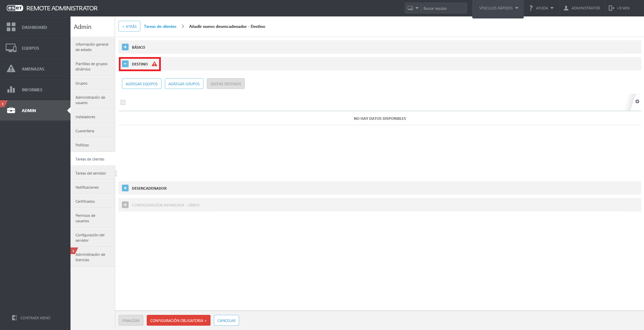Open the search type dropdown arrow

[417, 8]
